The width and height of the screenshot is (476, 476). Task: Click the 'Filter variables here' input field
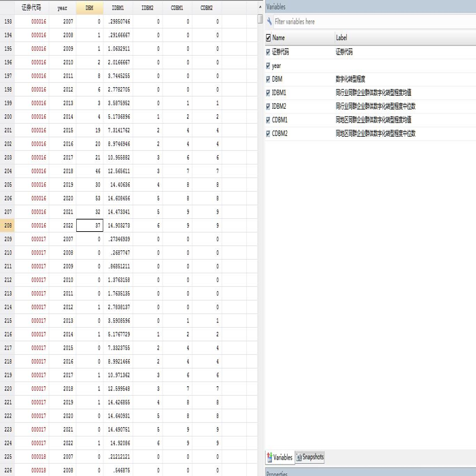[375, 22]
